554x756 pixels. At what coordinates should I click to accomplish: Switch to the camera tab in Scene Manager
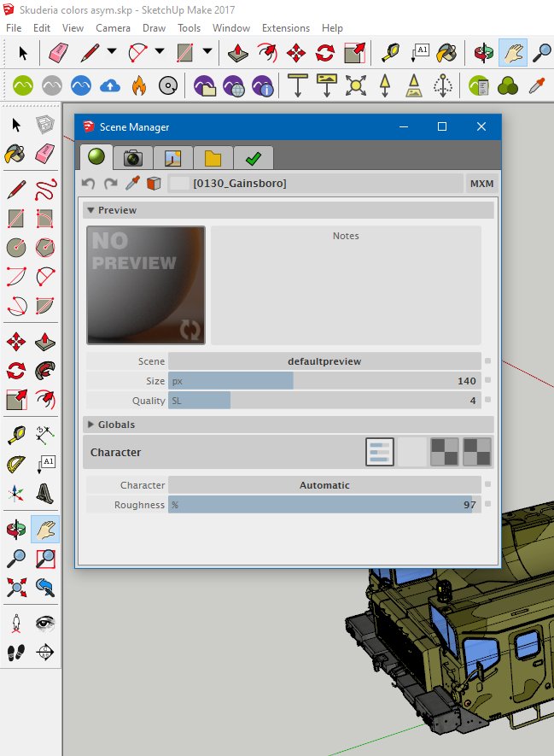pos(132,158)
